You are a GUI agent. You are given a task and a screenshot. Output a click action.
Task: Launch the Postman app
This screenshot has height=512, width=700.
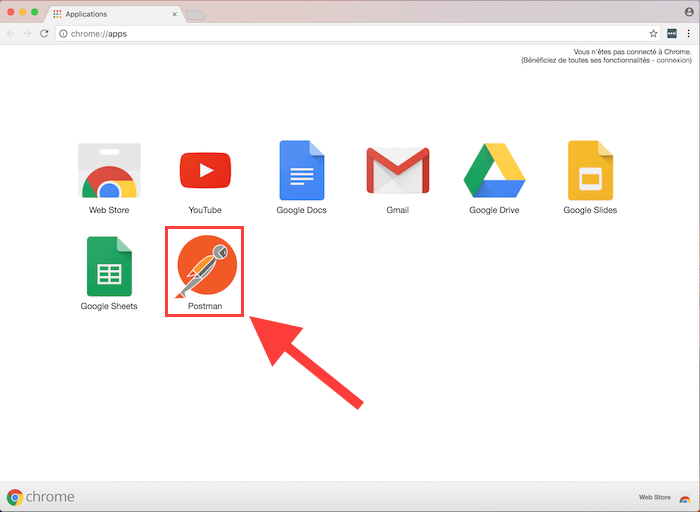[205, 266]
